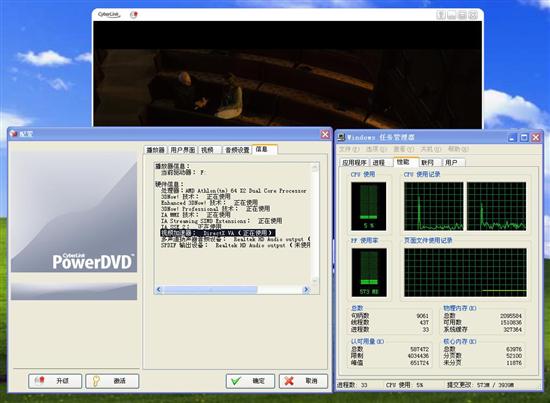The image size is (550, 403).
Task: Click the 系统缓存 row in 物理内存
Action: [482, 329]
